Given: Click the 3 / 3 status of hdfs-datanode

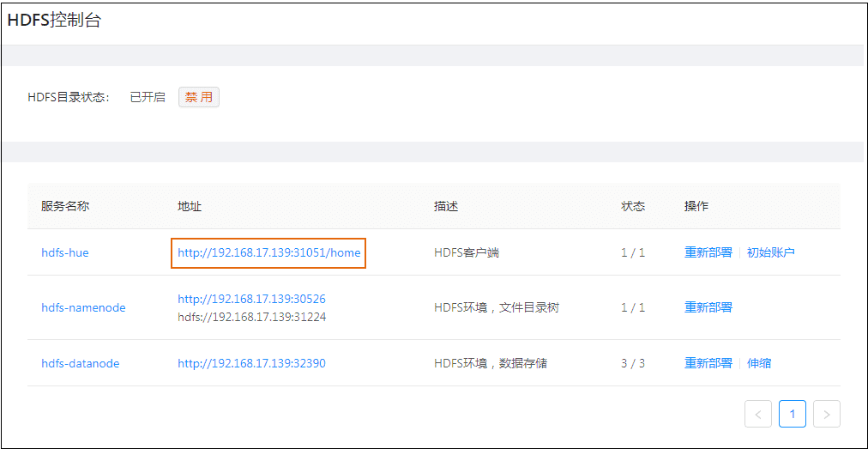Looking at the screenshot, I should pos(633,363).
